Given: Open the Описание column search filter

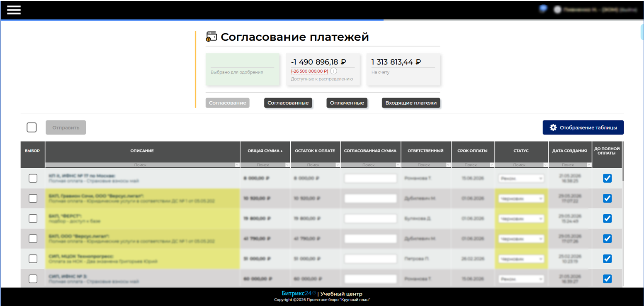Looking at the screenshot, I should [142, 165].
